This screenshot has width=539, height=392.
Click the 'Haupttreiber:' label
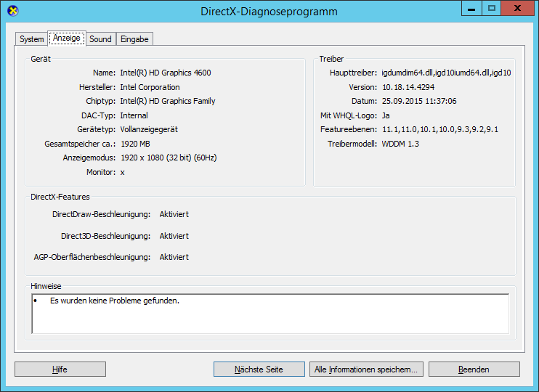coord(353,73)
